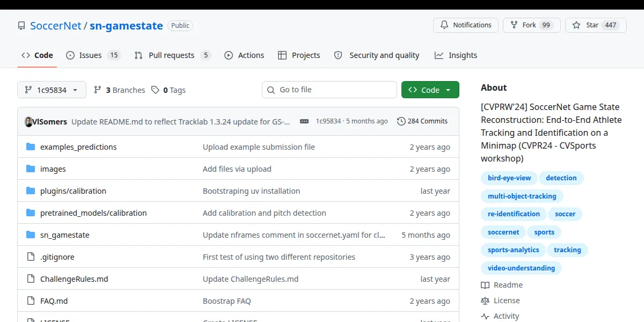Click the Projects table icon
This screenshot has height=322, width=644.
(282, 55)
